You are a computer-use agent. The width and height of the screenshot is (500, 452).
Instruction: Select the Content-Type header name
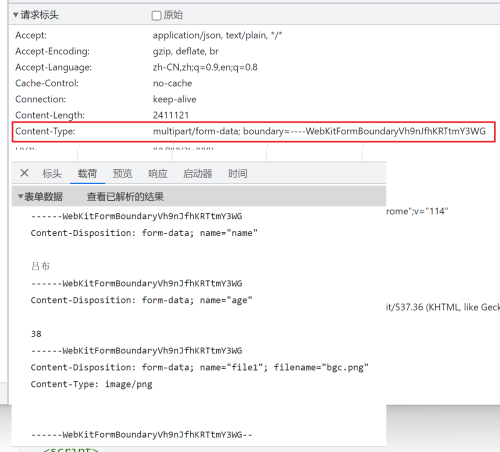(x=45, y=131)
